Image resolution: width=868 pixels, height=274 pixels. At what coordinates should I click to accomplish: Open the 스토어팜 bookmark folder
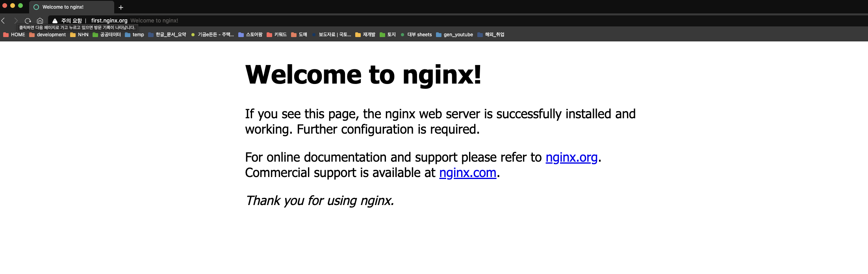click(x=250, y=35)
